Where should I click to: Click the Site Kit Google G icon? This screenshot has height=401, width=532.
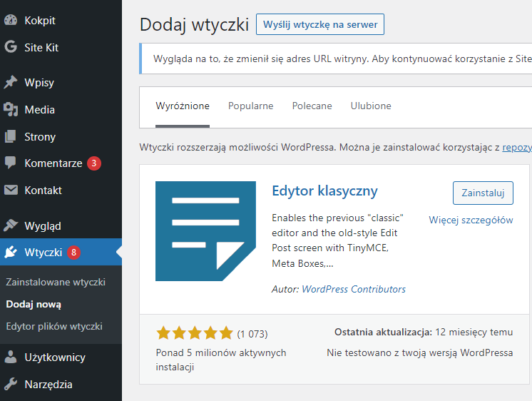11,47
